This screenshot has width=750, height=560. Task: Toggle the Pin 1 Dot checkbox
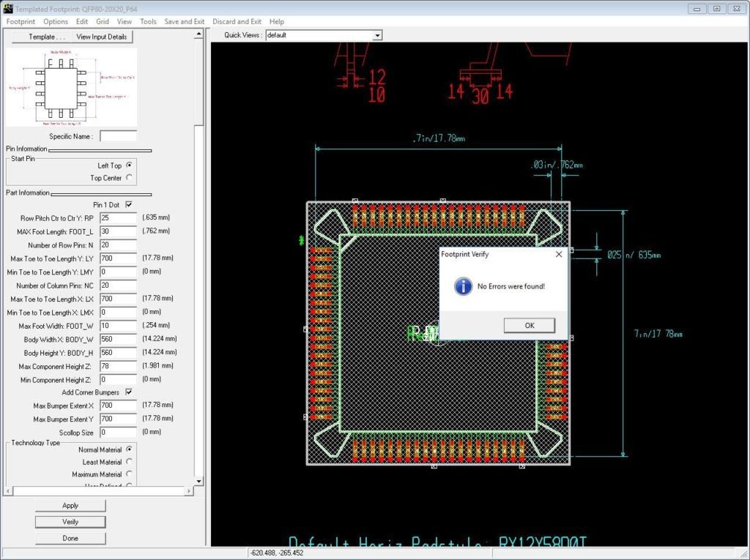pyautogui.click(x=129, y=205)
